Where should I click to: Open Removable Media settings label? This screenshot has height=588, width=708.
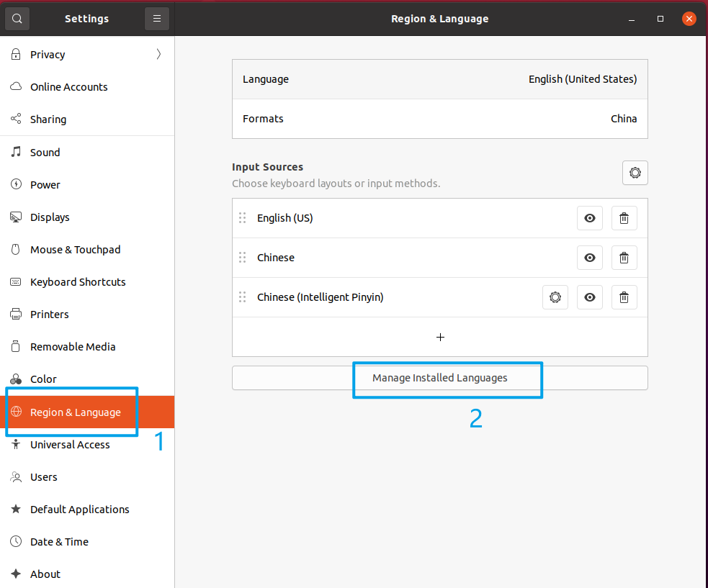click(x=73, y=347)
